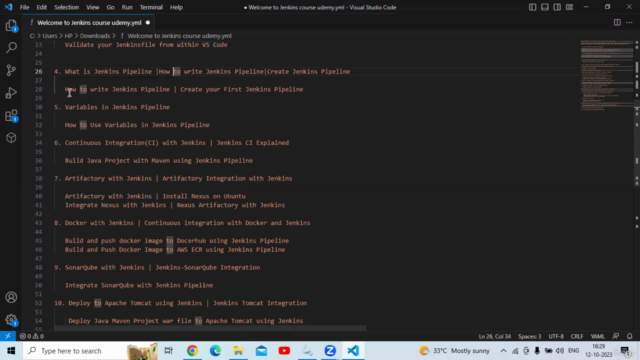Click the 'Users' breadcrumb segment
This screenshot has width=640, height=360.
[x=50, y=36]
